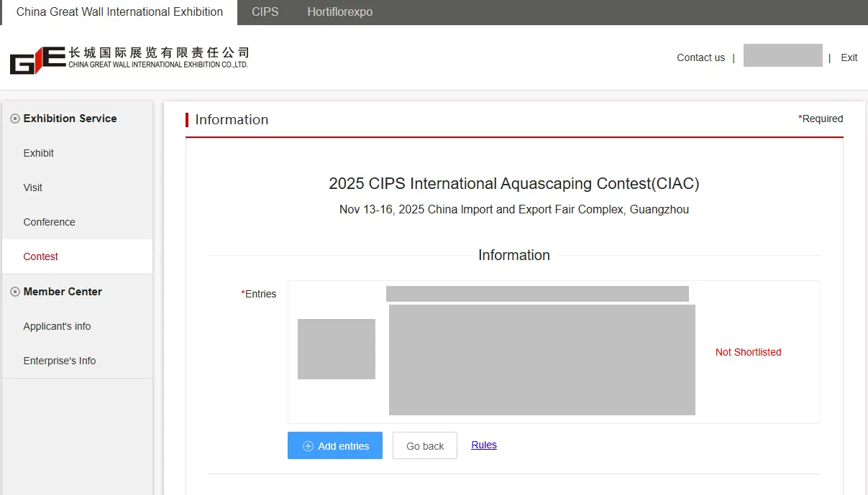This screenshot has height=495, width=868.
Task: Select Contest in the sidebar
Action: point(40,256)
